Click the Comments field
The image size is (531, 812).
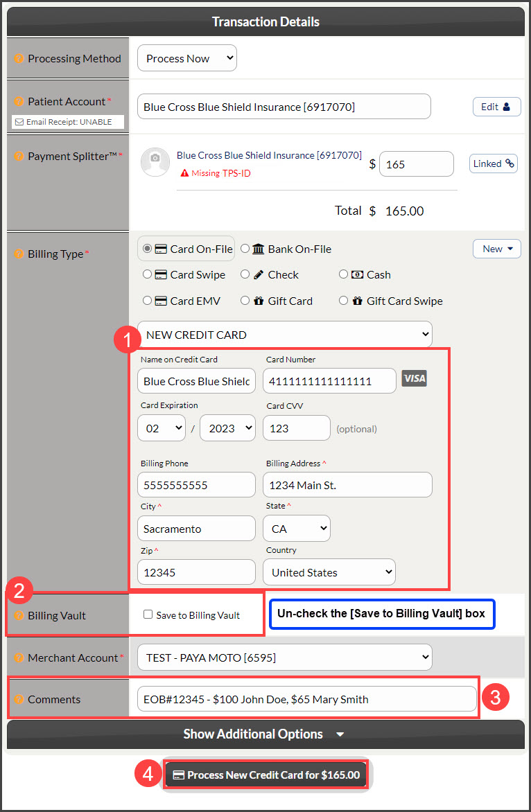(x=306, y=699)
